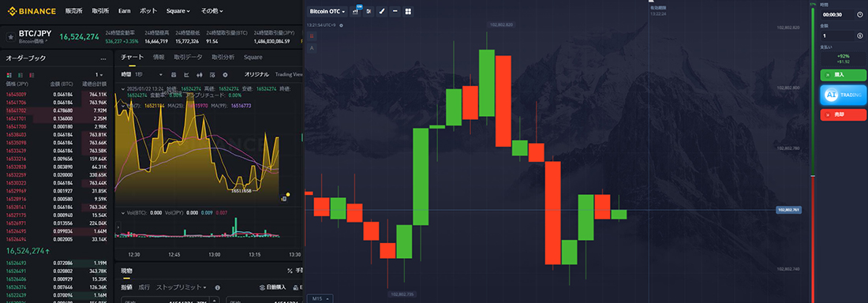This screenshot has width=868, height=303.
Task: Open order book more options menu
Action: click(x=103, y=58)
